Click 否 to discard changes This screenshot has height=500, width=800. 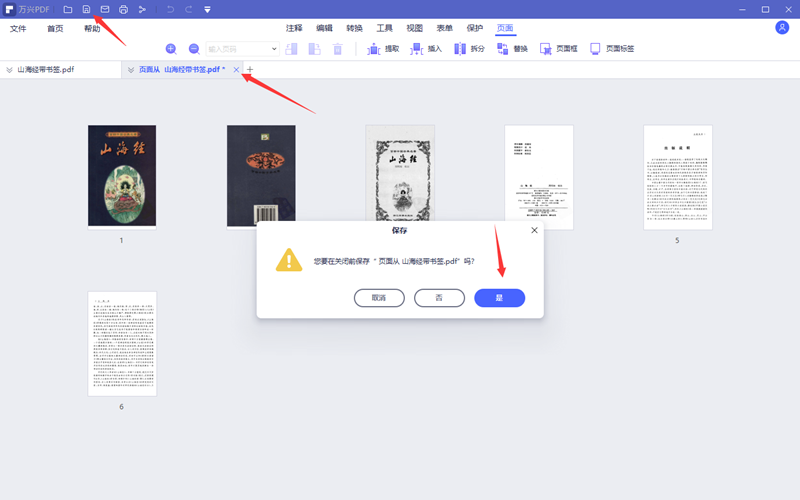pyautogui.click(x=439, y=298)
